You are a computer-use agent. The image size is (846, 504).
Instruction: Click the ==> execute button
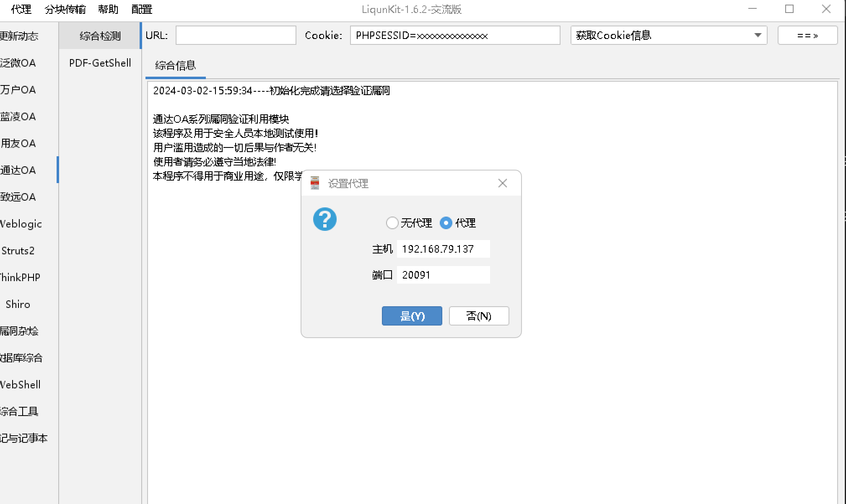(807, 35)
